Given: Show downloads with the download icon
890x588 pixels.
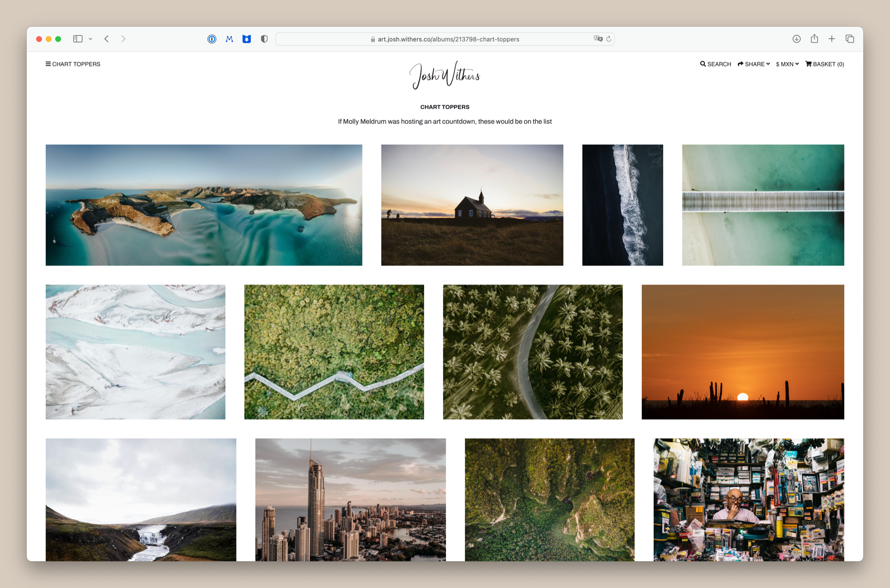Looking at the screenshot, I should pyautogui.click(x=796, y=39).
